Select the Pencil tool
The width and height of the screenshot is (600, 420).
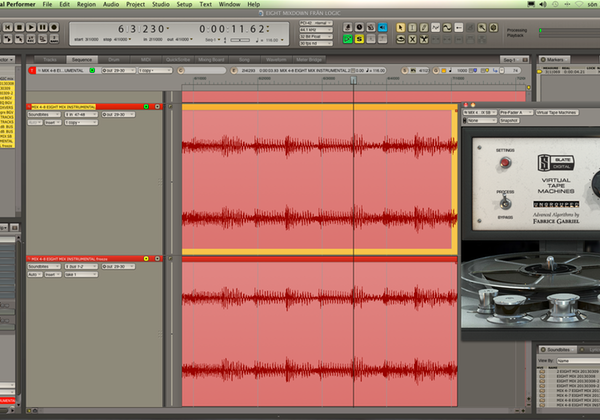pyautogui.click(x=424, y=28)
